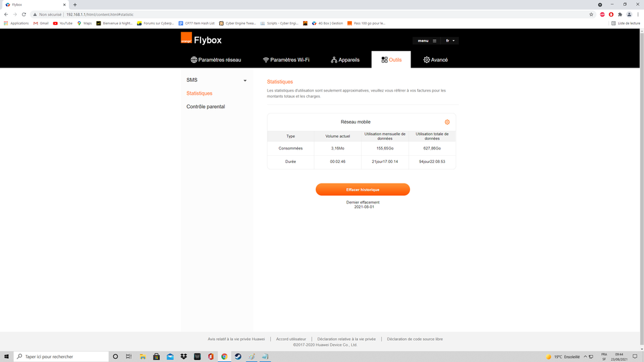Open Cortana circle in taskbar
Screen dimensions: 644x362
click(115, 357)
